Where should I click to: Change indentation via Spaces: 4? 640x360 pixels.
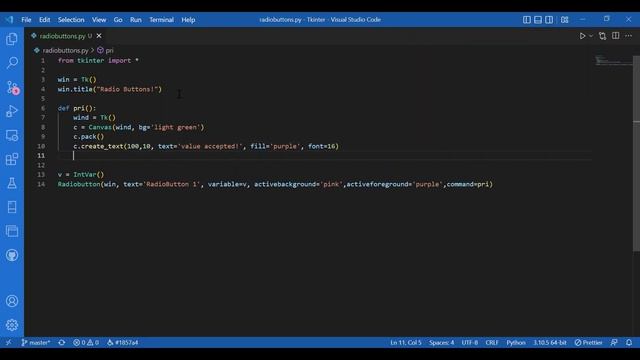pyautogui.click(x=441, y=342)
